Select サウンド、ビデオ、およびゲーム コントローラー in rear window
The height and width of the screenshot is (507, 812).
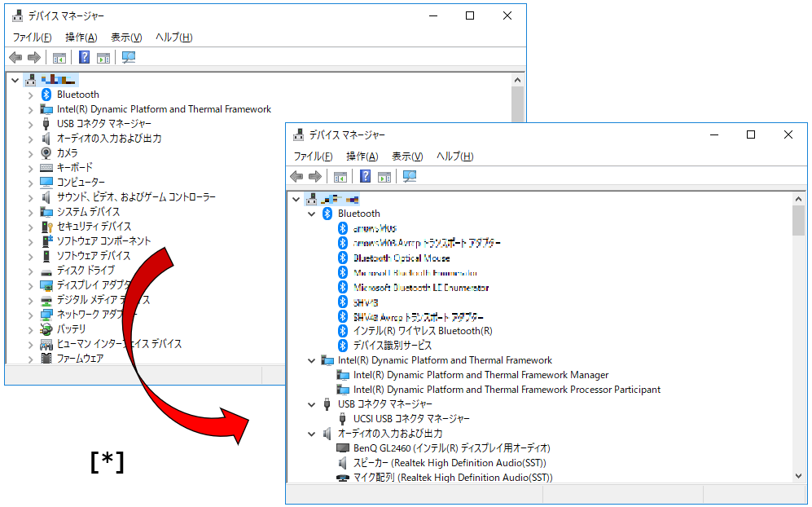136,197
